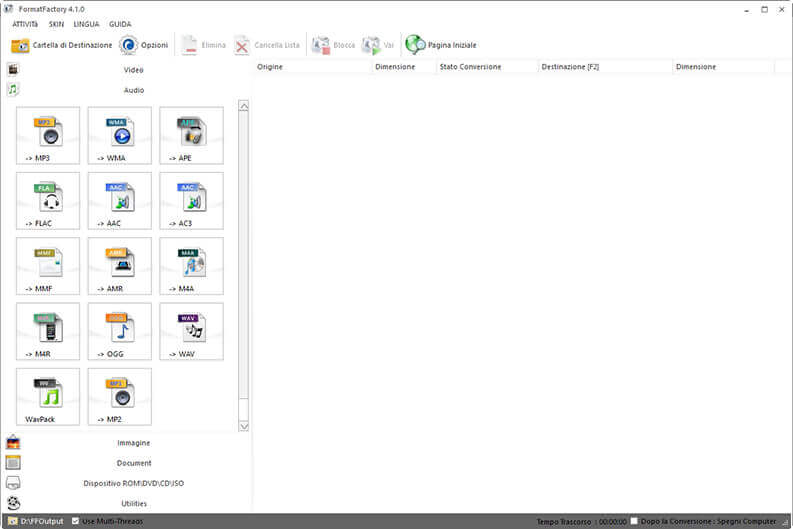Viewport: 793px width, 529px height.
Task: Collapse the Audio category section
Action: [134, 90]
